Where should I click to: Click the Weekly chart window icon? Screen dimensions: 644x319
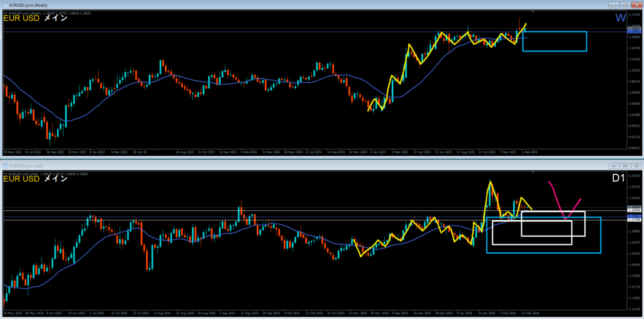6,4
